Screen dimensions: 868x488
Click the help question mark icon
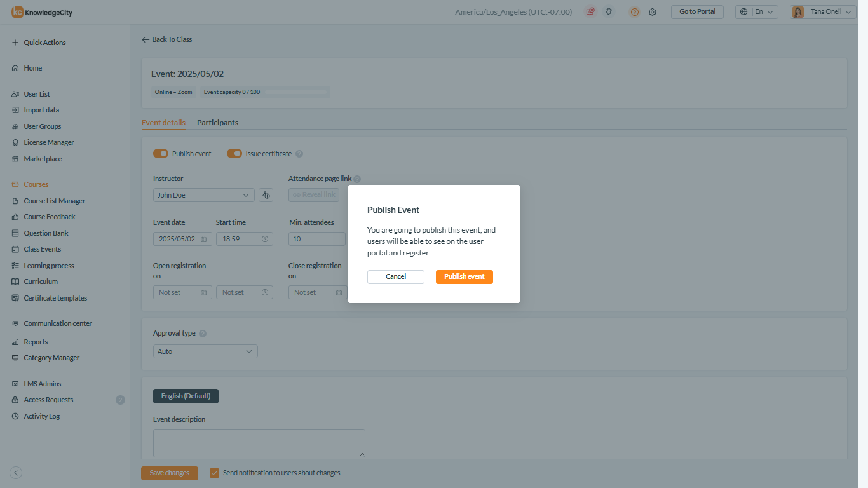click(634, 12)
